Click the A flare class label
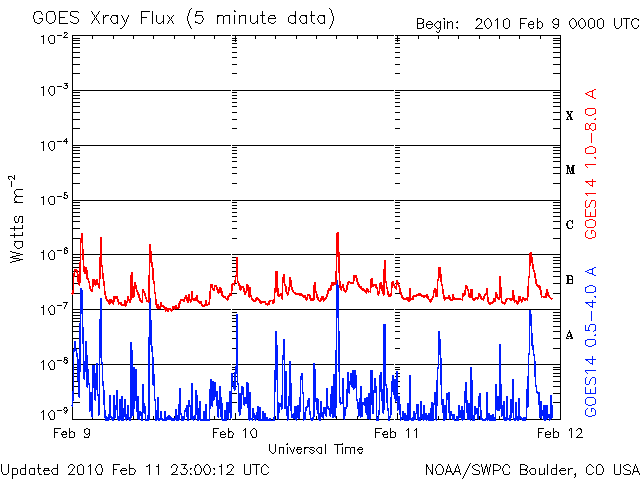Image resolution: width=640 pixels, height=480 pixels. [x=570, y=335]
